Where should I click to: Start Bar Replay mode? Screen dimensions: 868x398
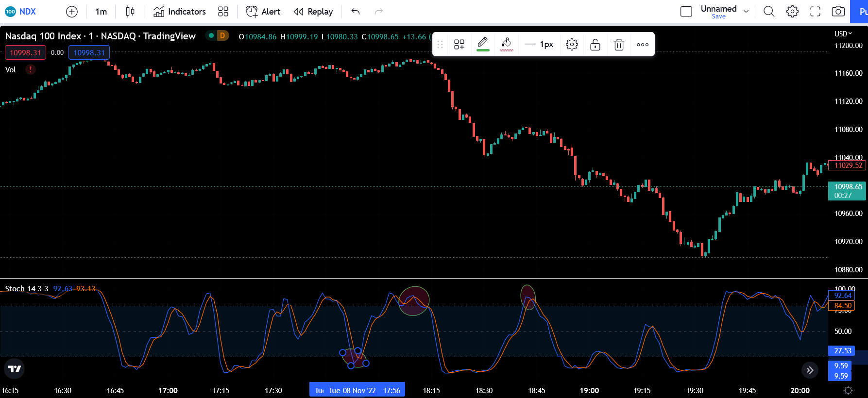(313, 12)
